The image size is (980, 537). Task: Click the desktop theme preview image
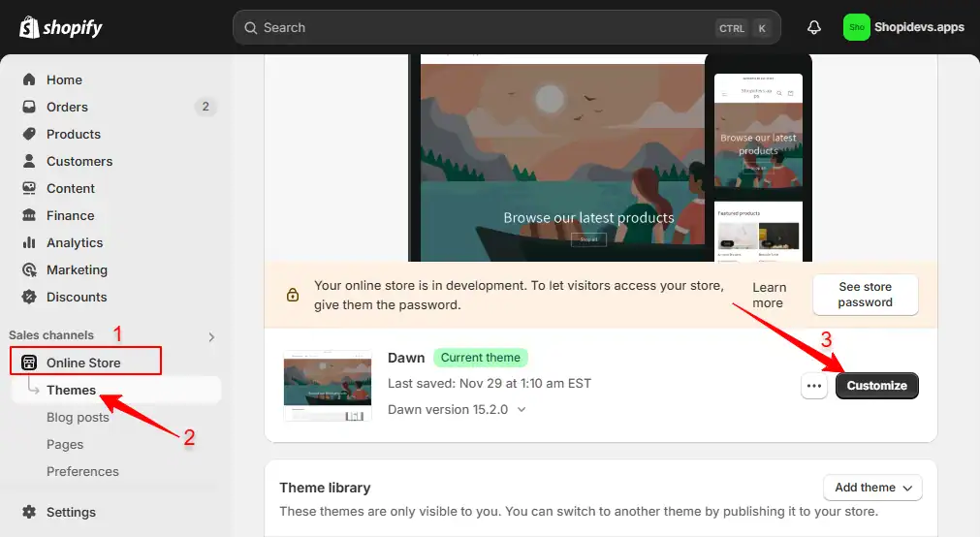tap(562, 158)
